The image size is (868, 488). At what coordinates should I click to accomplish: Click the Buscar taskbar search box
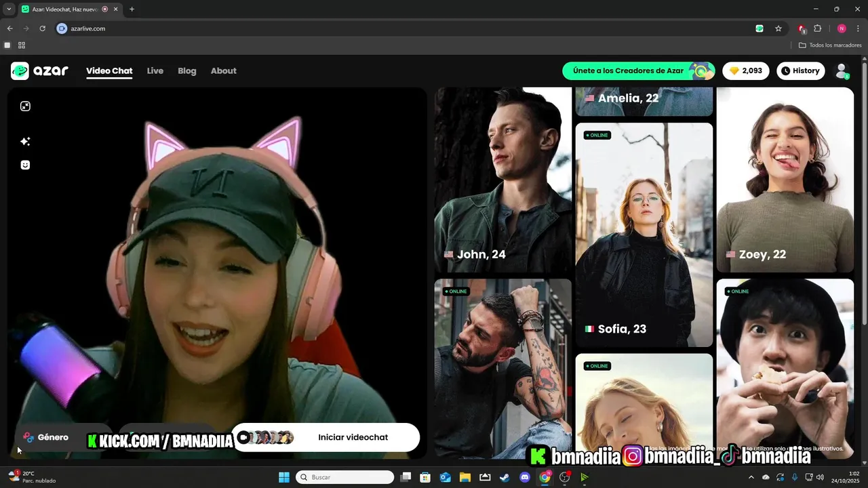[x=345, y=477]
